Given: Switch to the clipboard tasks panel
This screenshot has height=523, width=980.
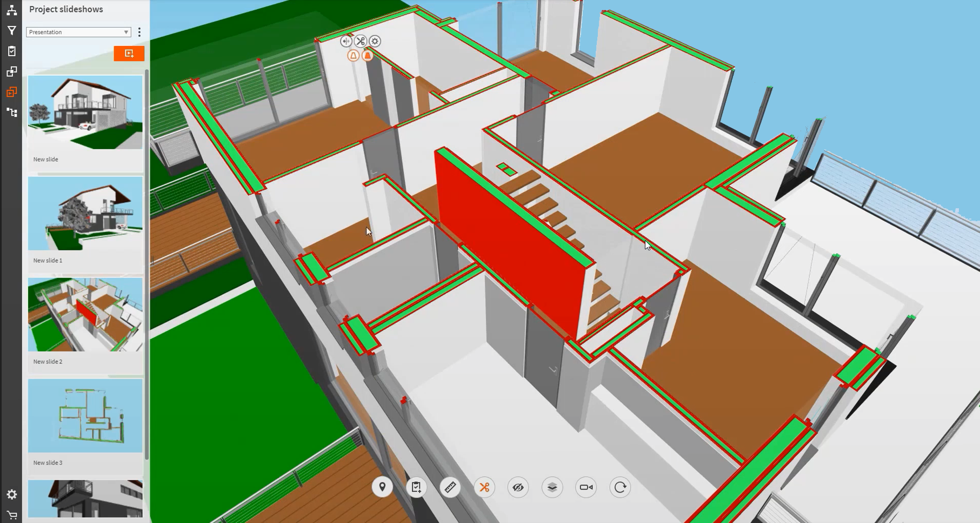Looking at the screenshot, I should tap(11, 51).
